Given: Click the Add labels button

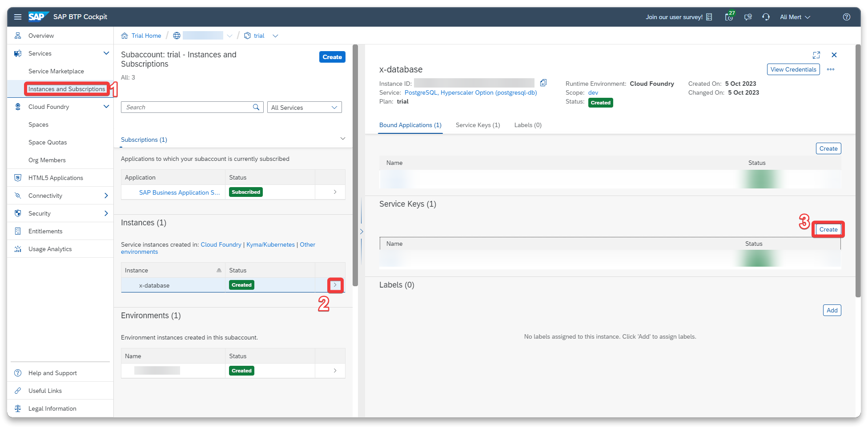Looking at the screenshot, I should 832,310.
